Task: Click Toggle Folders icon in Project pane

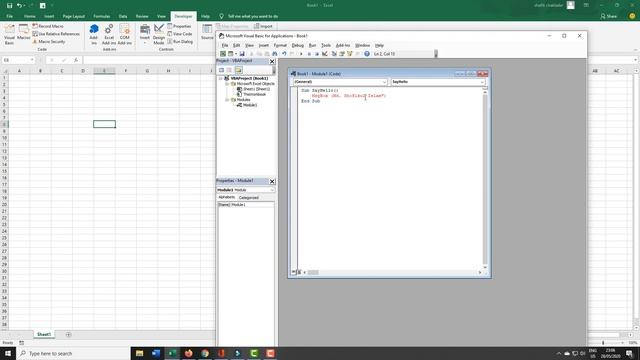Action: [239, 70]
